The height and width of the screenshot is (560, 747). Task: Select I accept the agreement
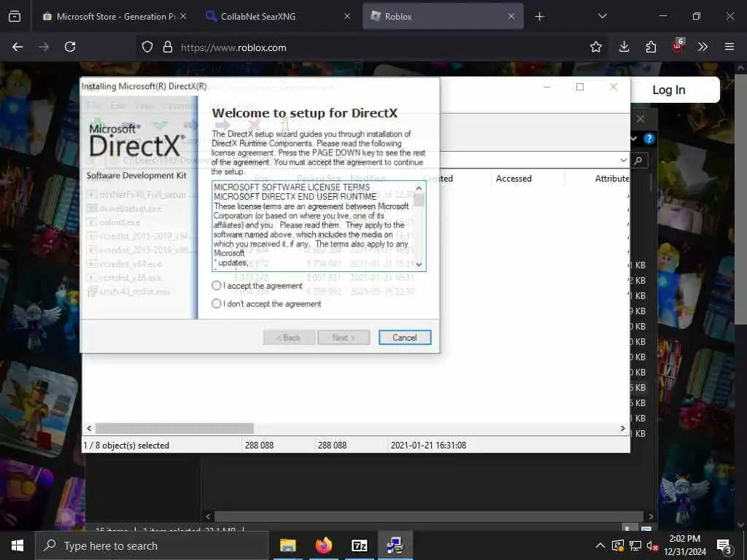[x=216, y=285]
